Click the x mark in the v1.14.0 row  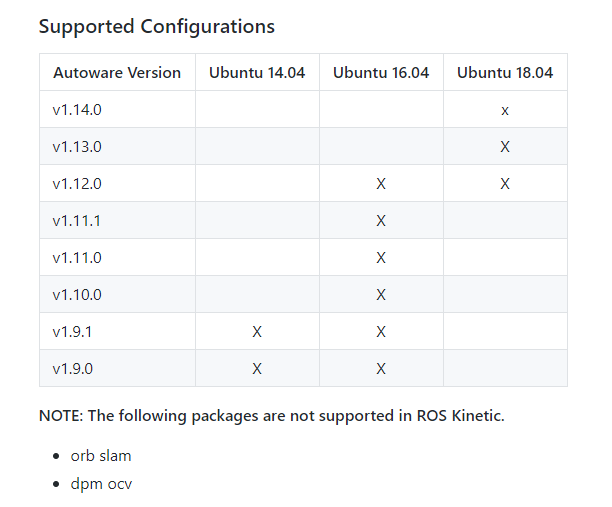click(505, 110)
